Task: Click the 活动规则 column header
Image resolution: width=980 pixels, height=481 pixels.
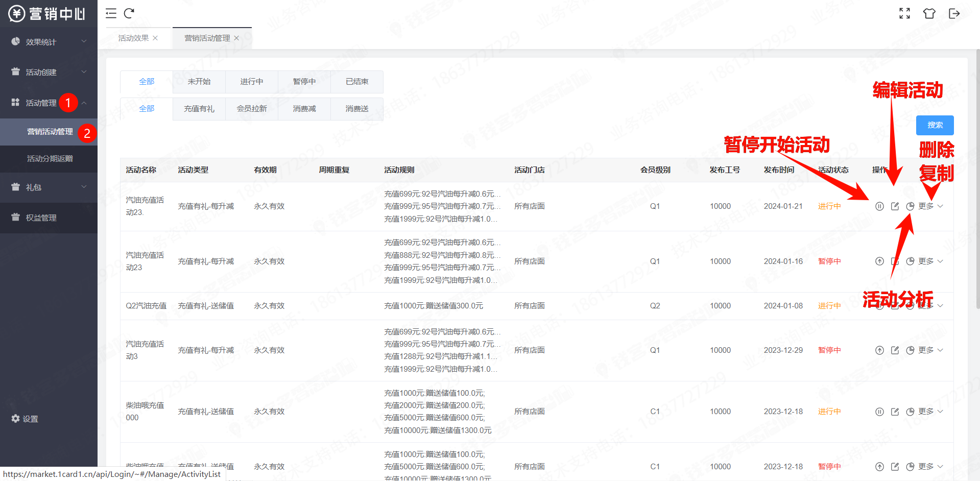Action: [x=399, y=170]
